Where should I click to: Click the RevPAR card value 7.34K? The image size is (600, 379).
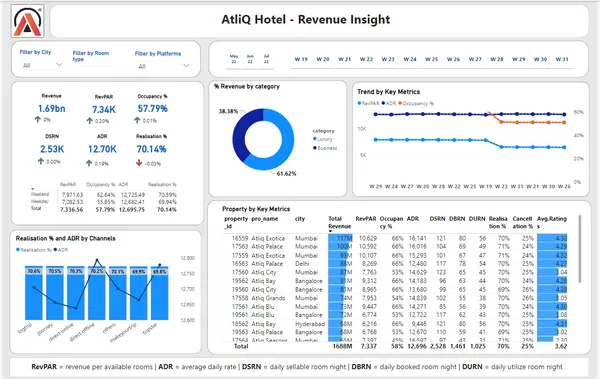pyautogui.click(x=104, y=110)
